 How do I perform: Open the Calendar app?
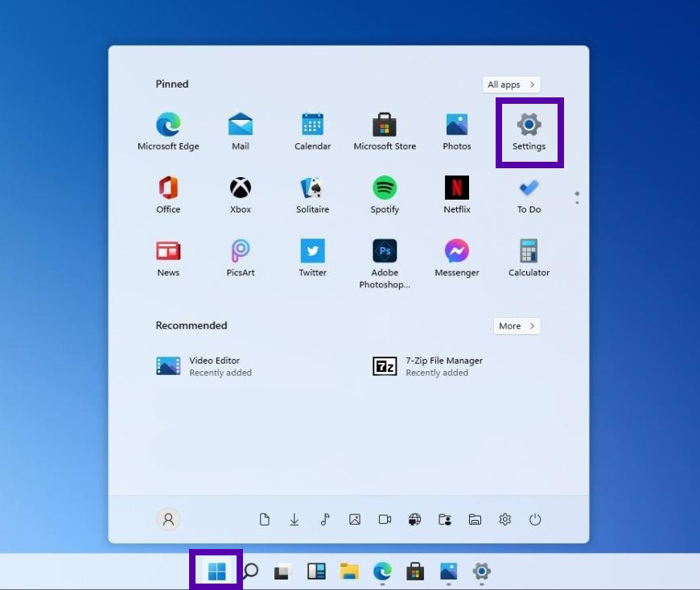(312, 131)
